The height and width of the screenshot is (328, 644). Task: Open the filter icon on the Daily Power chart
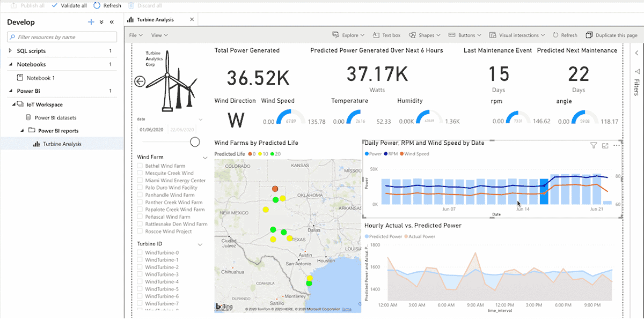[x=594, y=145]
